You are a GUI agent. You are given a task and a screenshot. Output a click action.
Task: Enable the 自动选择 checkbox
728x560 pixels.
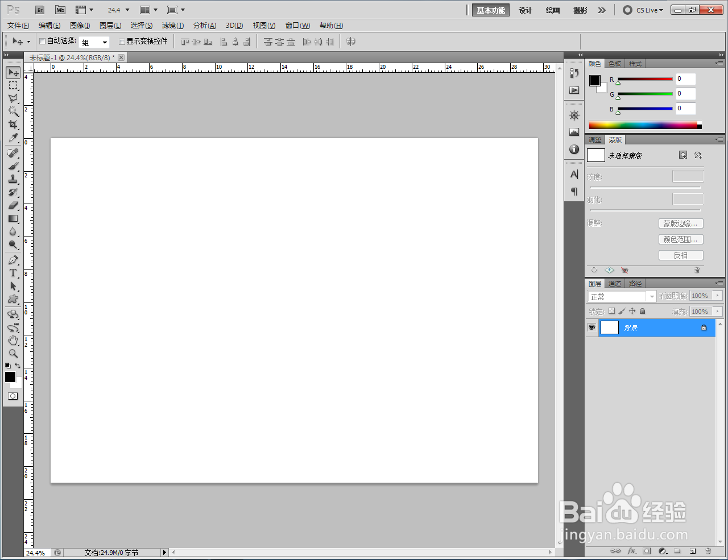pos(42,42)
